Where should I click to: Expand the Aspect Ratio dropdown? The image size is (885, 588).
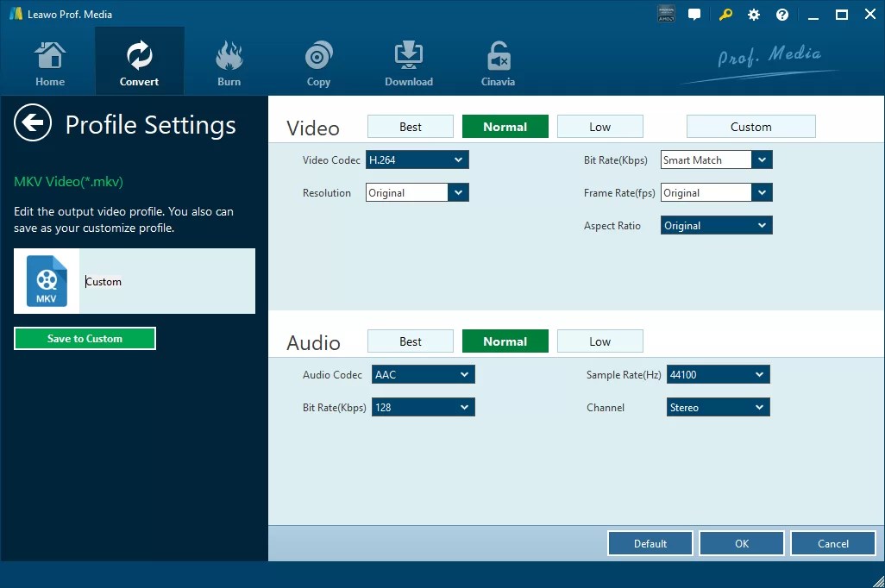716,225
